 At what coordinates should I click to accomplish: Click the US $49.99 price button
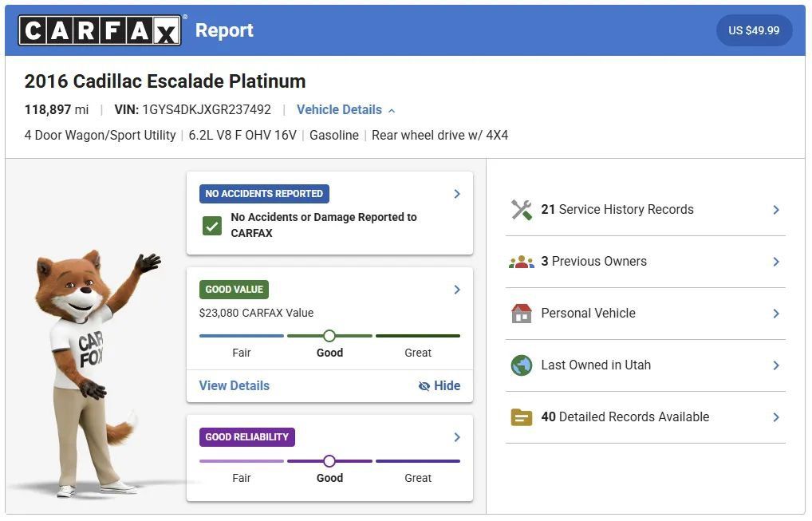coord(754,30)
